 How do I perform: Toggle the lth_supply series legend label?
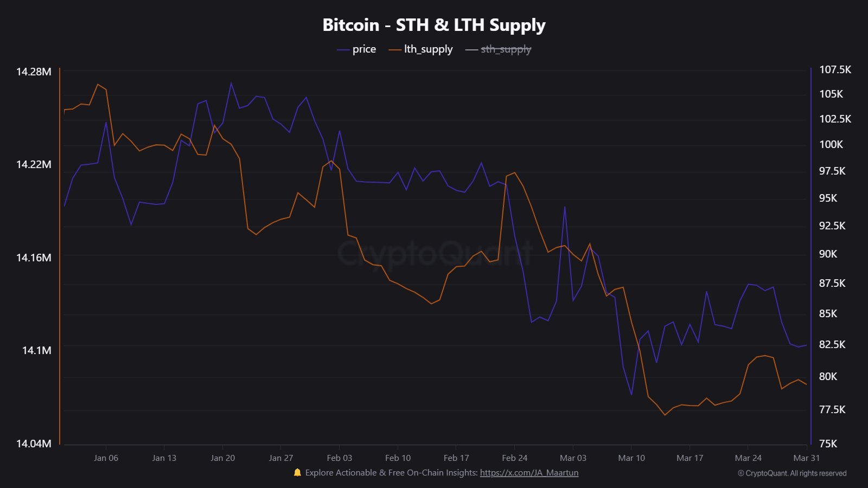coord(428,49)
